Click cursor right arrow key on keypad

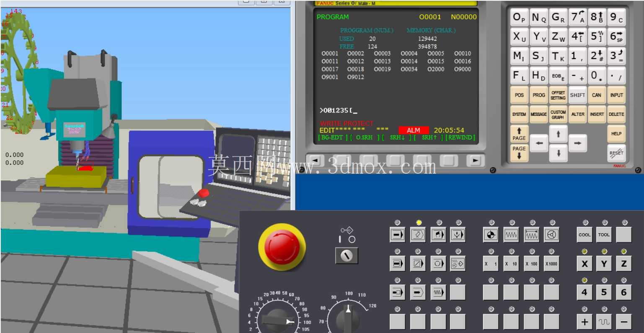click(x=577, y=143)
